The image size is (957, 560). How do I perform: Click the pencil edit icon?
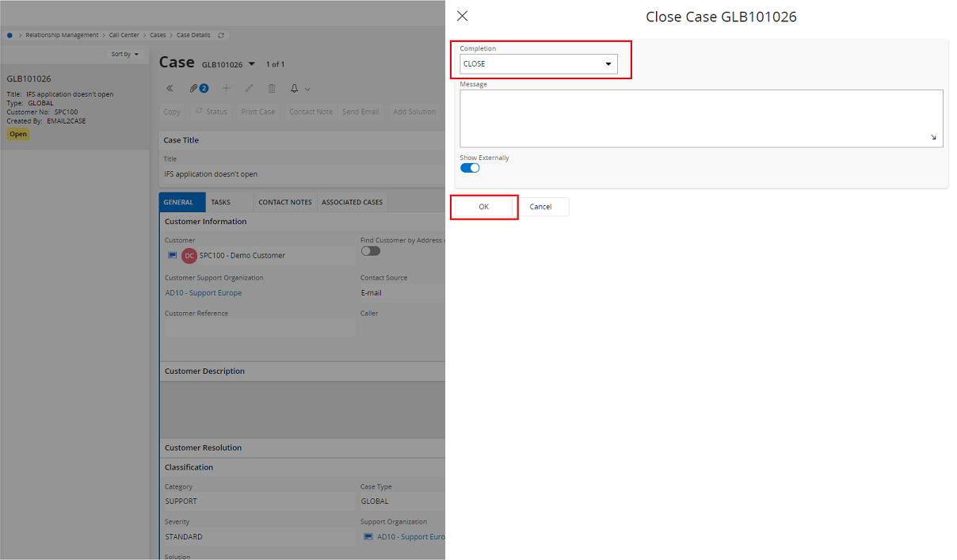[x=249, y=88]
